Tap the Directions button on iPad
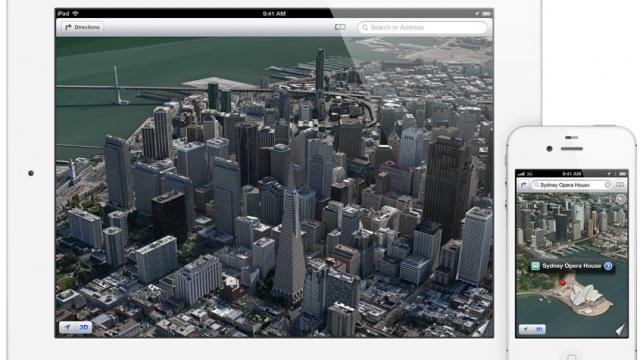The width and height of the screenshot is (640, 360). point(83,27)
